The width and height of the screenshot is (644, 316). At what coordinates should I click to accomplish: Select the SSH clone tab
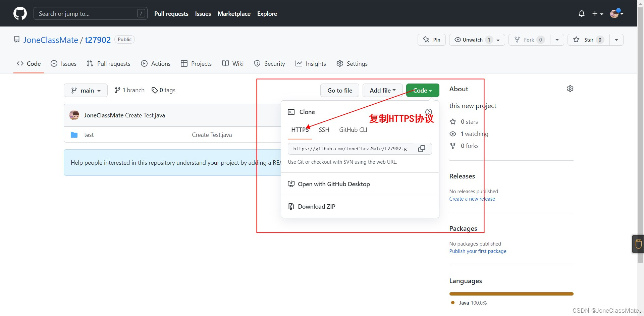(324, 130)
